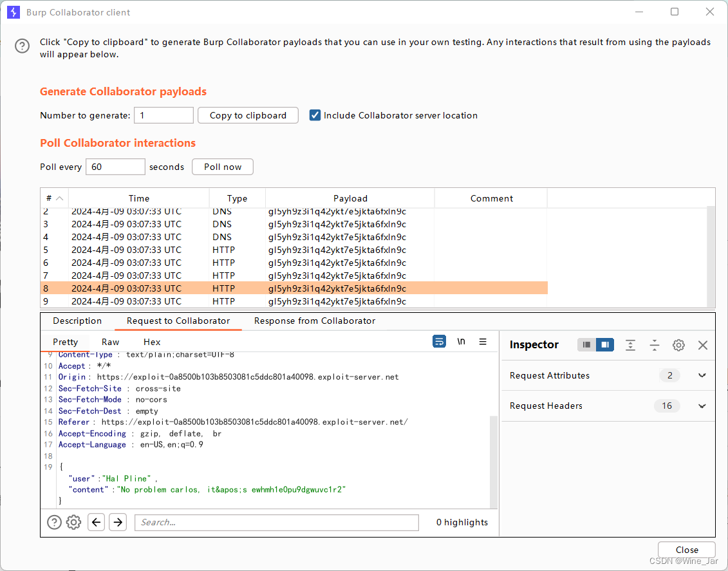Click the interactions table vertical scrollbar
The width and height of the screenshot is (728, 571).
pyautogui.click(x=711, y=257)
